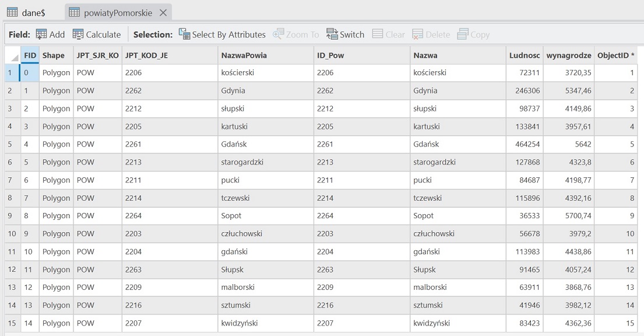Switch to the dane$ table tab
This screenshot has width=644, height=336.
27,12
